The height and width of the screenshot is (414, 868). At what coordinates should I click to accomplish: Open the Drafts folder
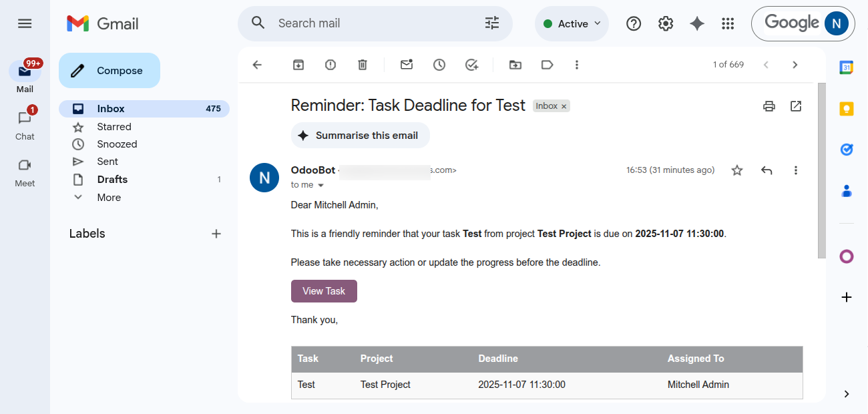click(x=144, y=180)
